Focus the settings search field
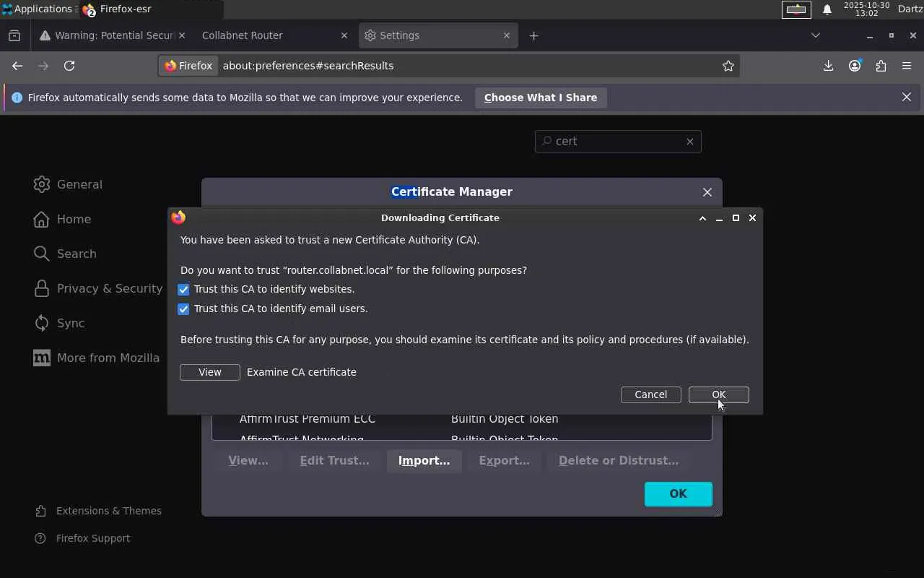 coord(618,142)
